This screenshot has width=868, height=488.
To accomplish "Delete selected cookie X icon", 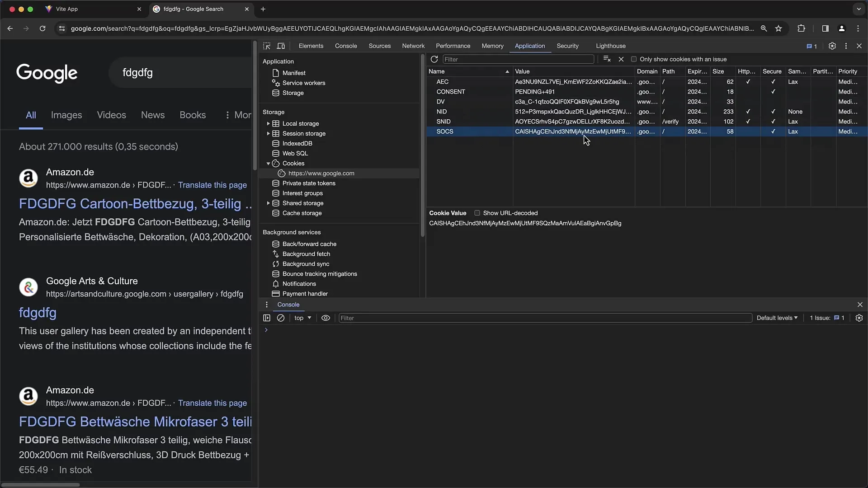I will pos(621,59).
